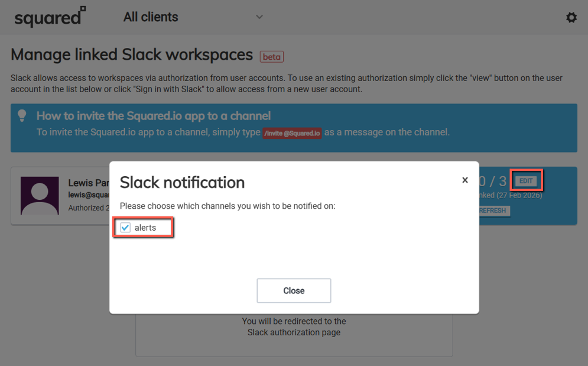Click the 0 / 3 channel count
The width and height of the screenshot is (588, 366).
[493, 181]
